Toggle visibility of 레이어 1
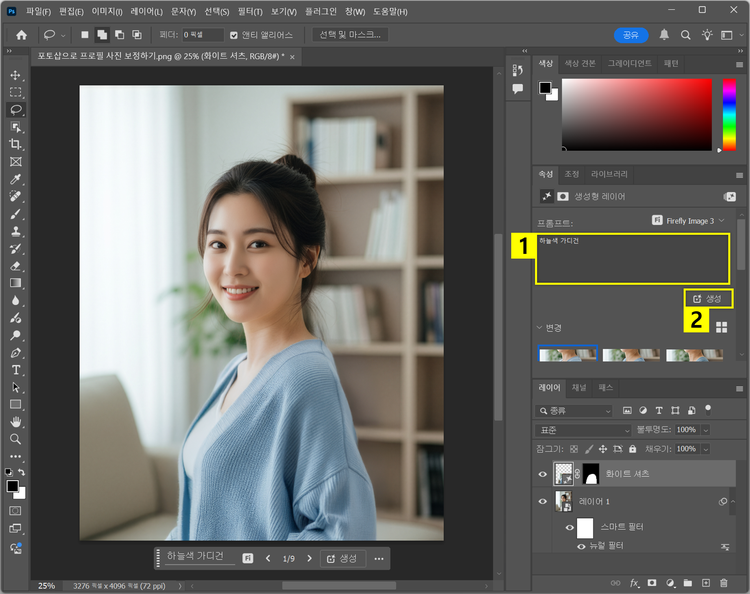Image resolution: width=750 pixels, height=594 pixels. [543, 501]
